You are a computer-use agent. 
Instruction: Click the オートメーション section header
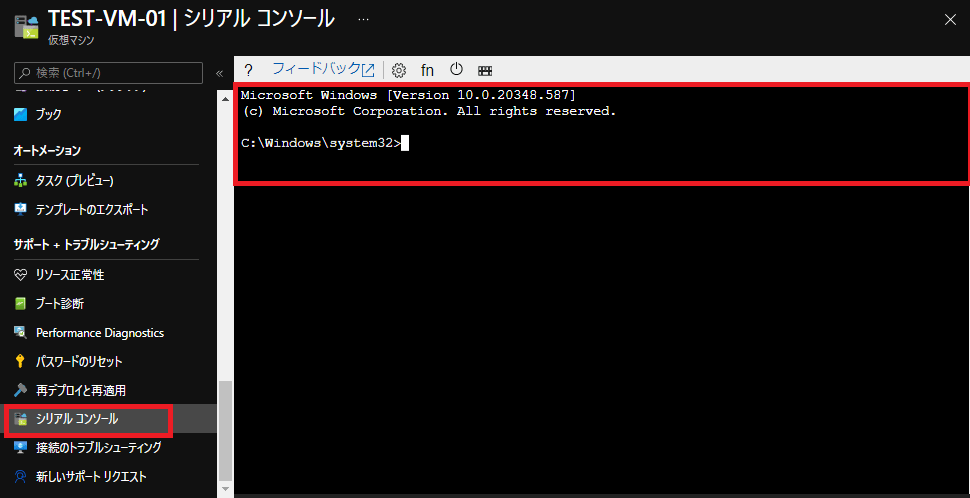[47, 150]
